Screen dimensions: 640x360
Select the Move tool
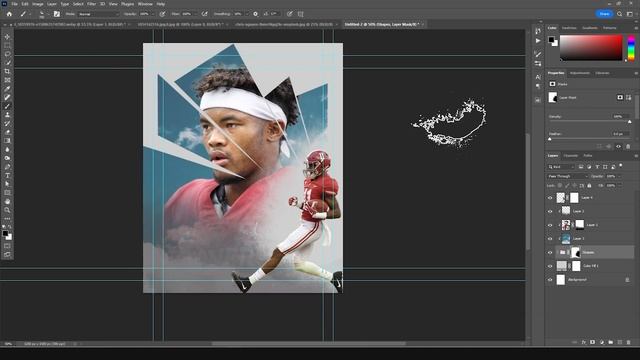click(x=7, y=37)
